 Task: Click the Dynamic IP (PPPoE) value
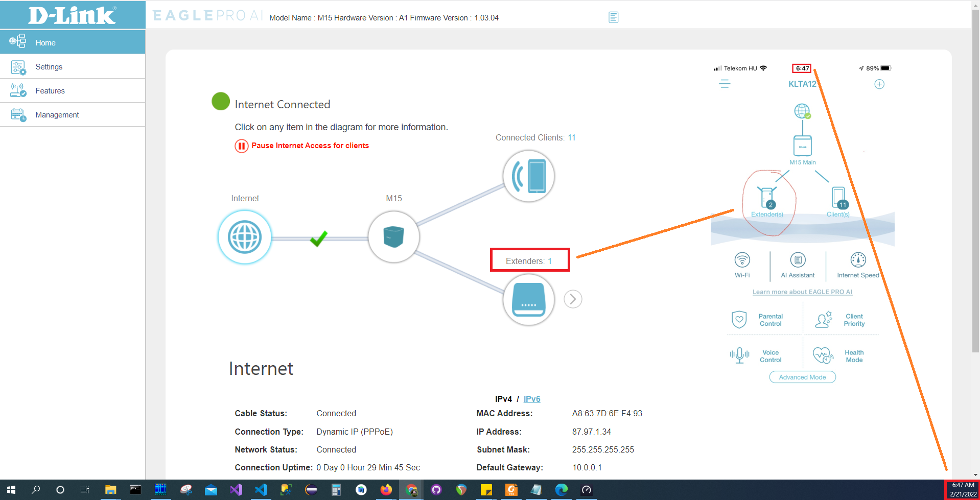(x=355, y=432)
